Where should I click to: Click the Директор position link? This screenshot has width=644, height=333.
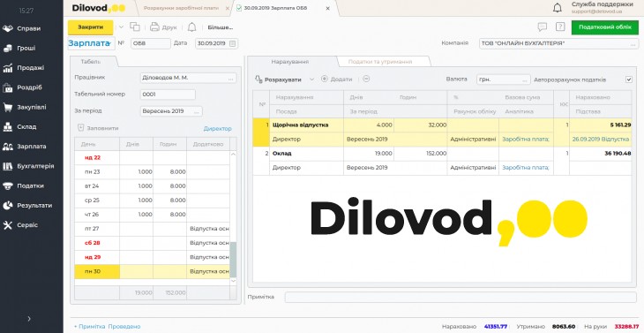pyautogui.click(x=218, y=129)
